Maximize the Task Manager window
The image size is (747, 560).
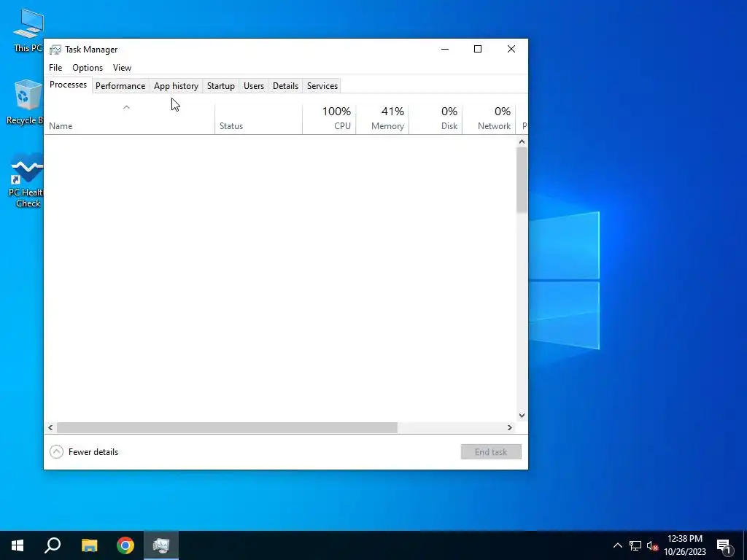pos(478,49)
